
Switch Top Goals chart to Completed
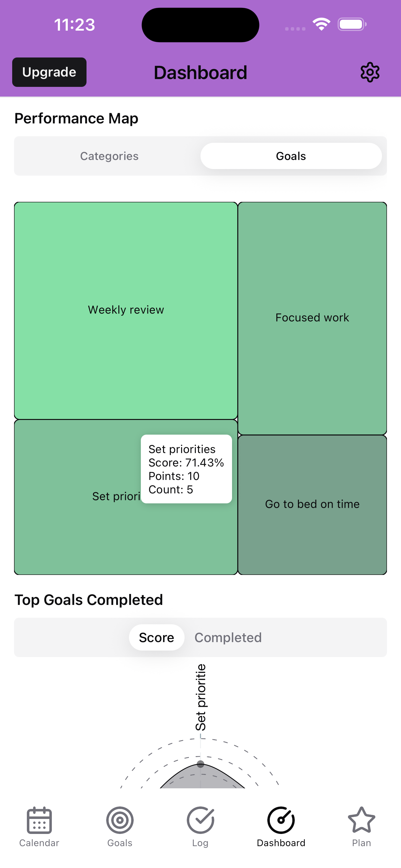[x=228, y=637]
